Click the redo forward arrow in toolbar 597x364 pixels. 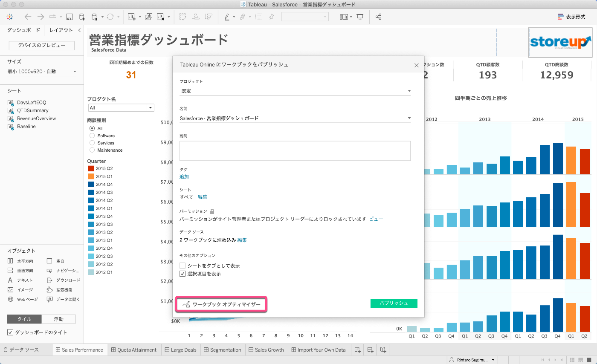(x=41, y=17)
